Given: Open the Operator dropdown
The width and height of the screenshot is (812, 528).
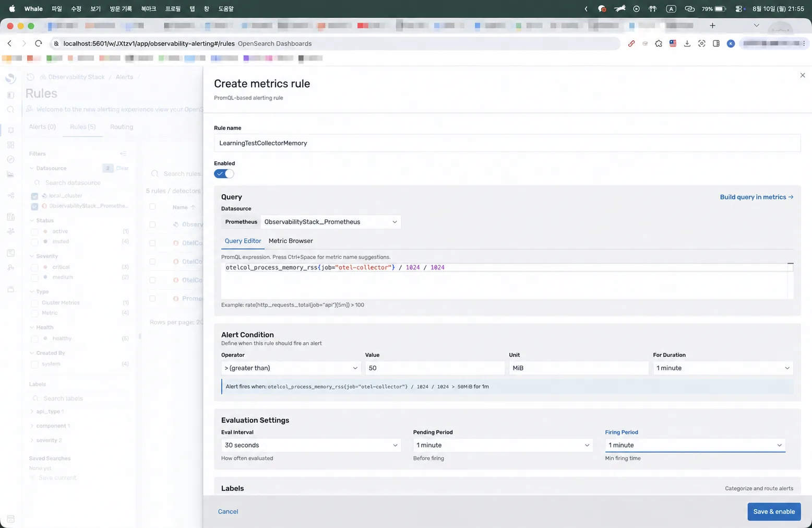Looking at the screenshot, I should (x=291, y=368).
